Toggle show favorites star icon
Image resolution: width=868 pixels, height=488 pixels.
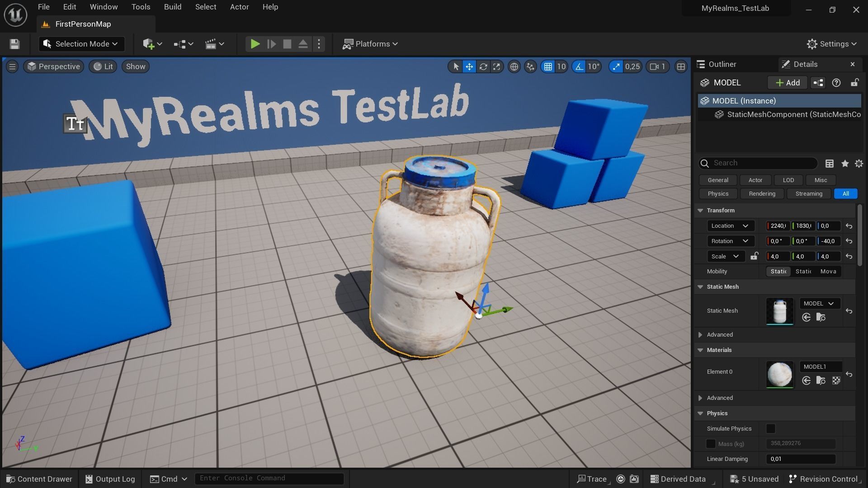click(844, 164)
